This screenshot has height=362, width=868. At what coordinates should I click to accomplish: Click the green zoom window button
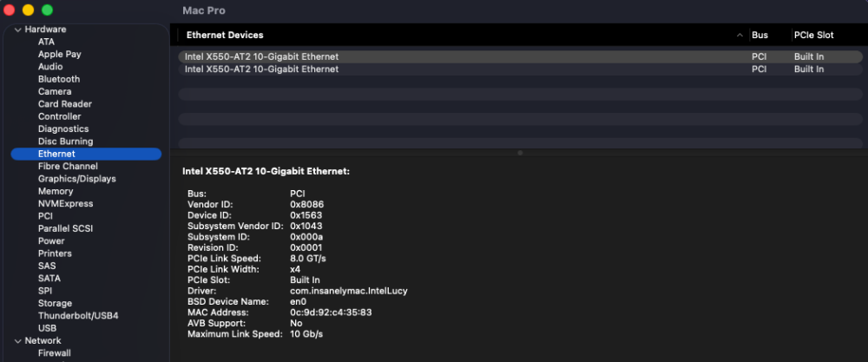48,10
